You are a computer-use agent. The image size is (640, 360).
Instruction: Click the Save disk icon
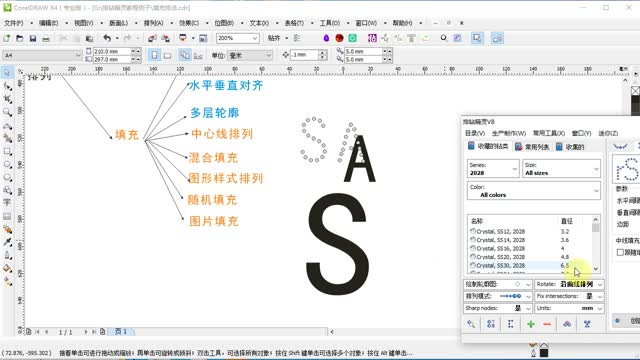pyautogui.click(x=33, y=38)
